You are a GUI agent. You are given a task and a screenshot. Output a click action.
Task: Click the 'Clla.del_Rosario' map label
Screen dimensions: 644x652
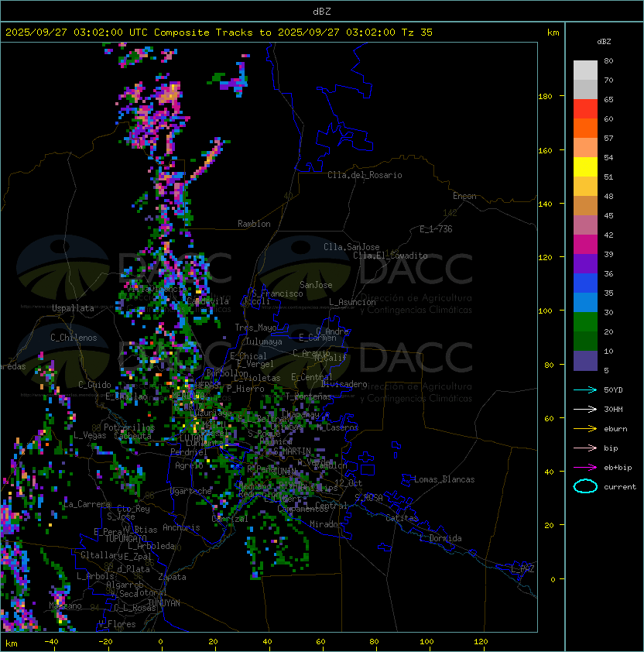coord(365,175)
